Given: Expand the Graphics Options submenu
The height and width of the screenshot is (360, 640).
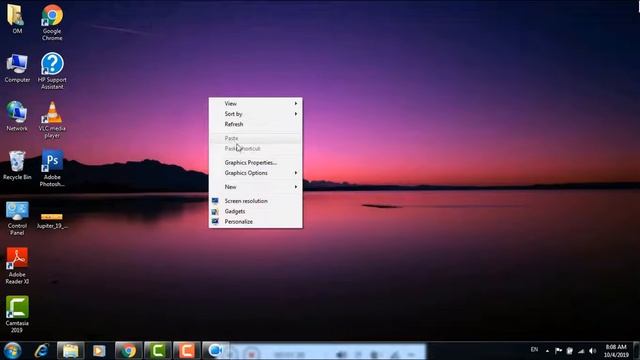Looking at the screenshot, I should 256,173.
